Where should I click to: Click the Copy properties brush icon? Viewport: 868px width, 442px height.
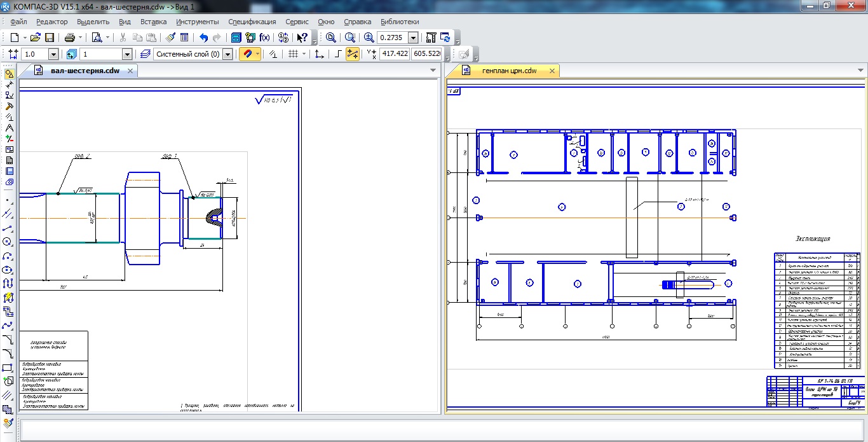171,38
